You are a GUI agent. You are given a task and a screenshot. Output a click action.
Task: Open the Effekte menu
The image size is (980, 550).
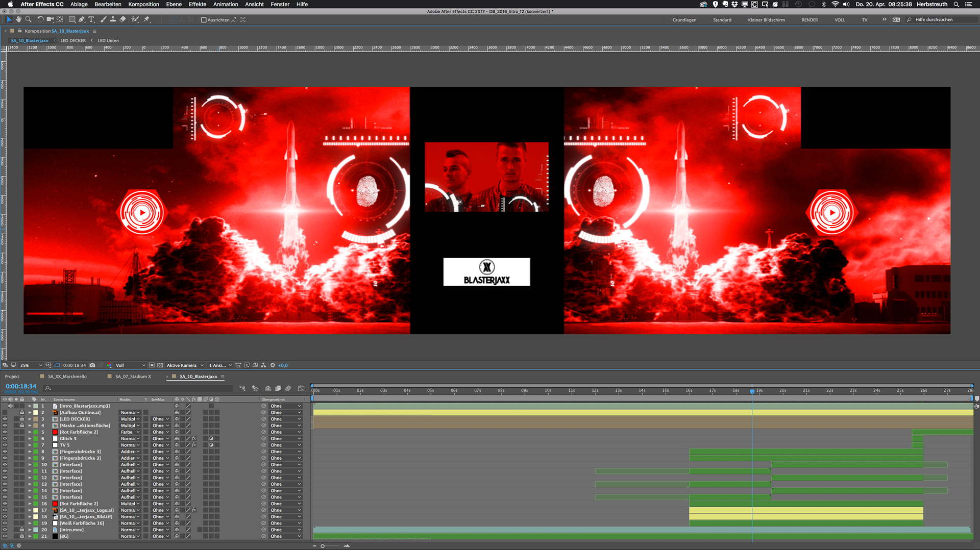pos(197,4)
